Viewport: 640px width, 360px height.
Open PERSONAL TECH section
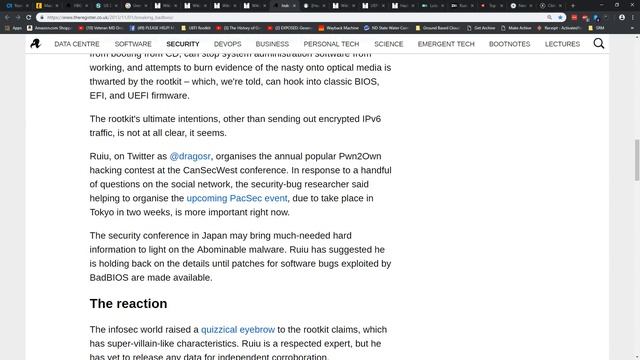pyautogui.click(x=331, y=44)
